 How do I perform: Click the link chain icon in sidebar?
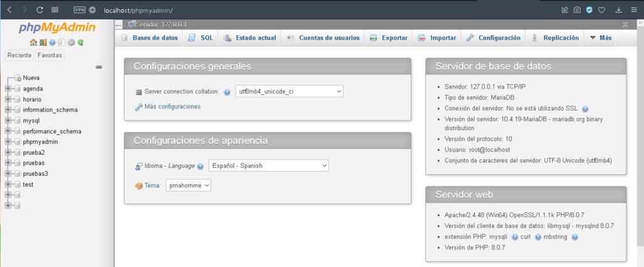[x=99, y=67]
